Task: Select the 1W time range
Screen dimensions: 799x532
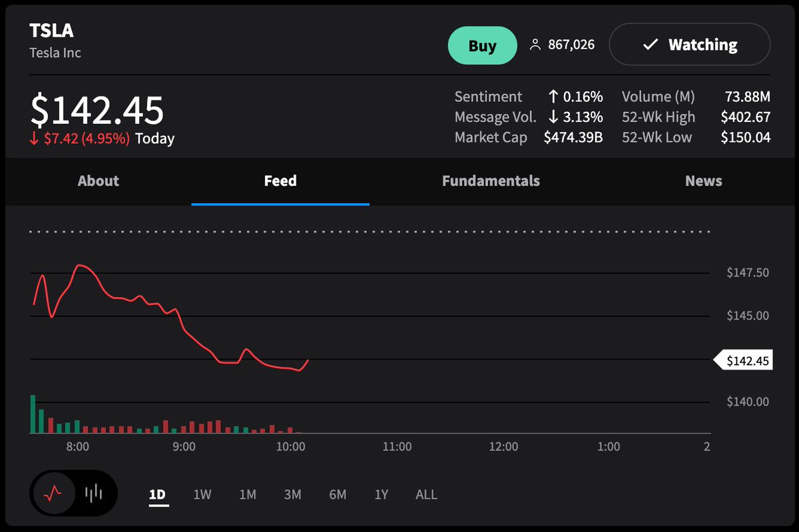Action: click(202, 495)
